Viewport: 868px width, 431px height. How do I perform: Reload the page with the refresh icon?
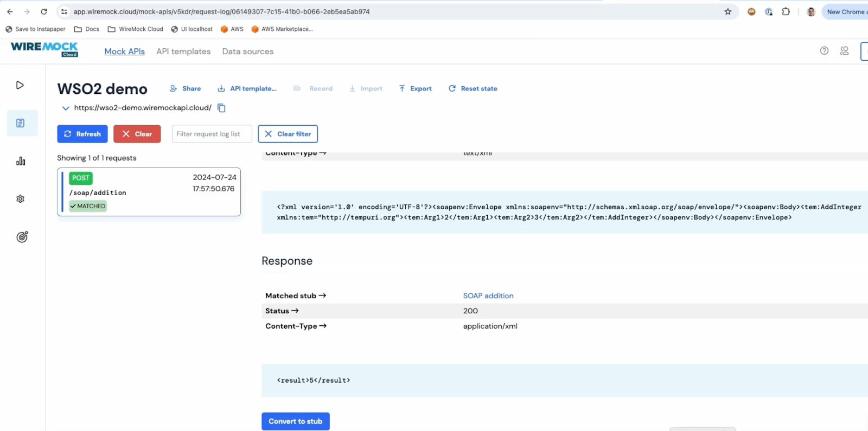(x=44, y=11)
